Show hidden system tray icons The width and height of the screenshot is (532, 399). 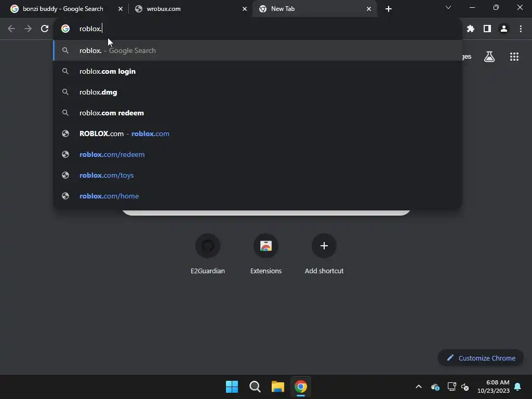(x=419, y=387)
